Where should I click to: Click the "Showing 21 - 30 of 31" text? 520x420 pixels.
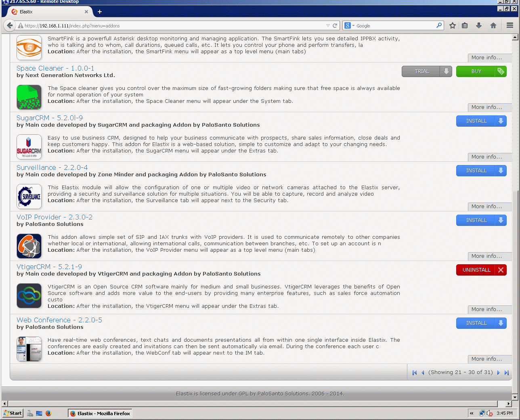click(461, 372)
